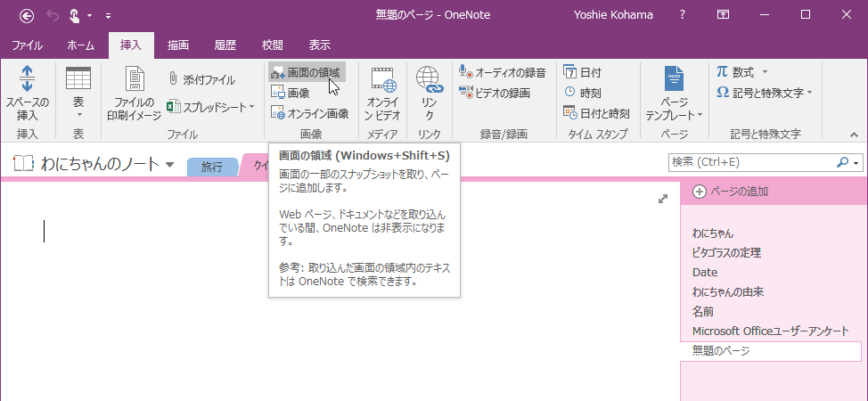Click ページの追加 button
Viewport: 868px width, 401px height.
731,192
